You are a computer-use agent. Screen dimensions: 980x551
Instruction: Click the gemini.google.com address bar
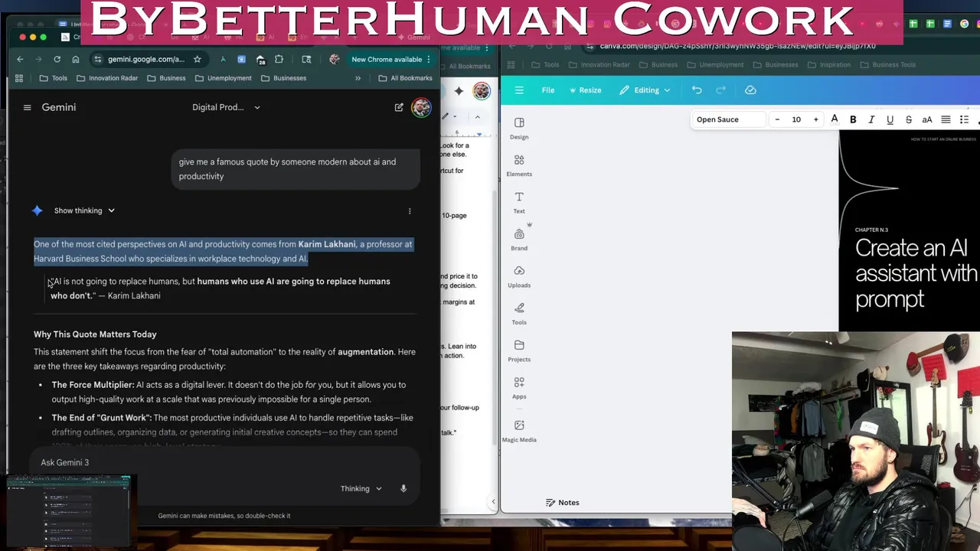pos(145,59)
